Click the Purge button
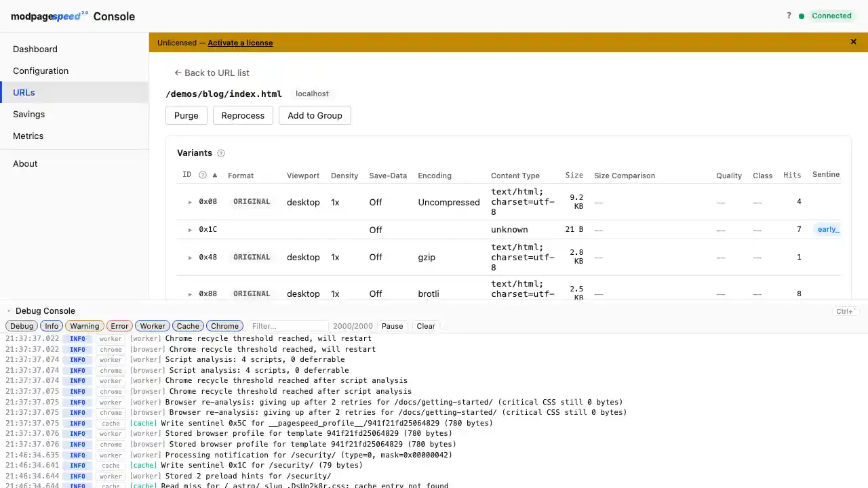Viewport: 868px width, 488px height. 186,115
